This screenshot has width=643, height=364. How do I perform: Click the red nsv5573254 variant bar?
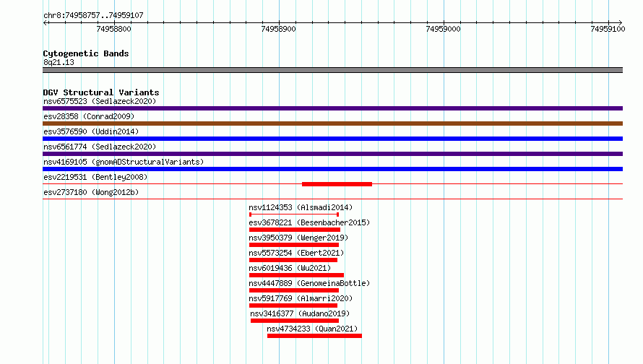click(293, 260)
